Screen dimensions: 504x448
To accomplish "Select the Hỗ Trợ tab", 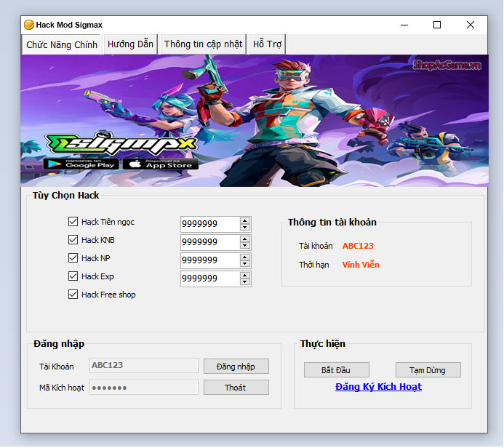I will (x=267, y=44).
